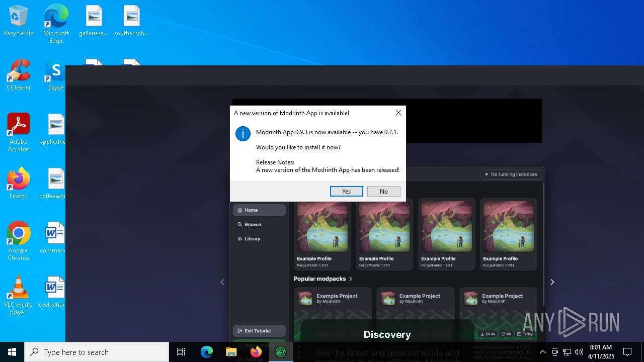The height and width of the screenshot is (362, 644).
Task: Click Yes to install the Modrinth update
Action: click(346, 191)
